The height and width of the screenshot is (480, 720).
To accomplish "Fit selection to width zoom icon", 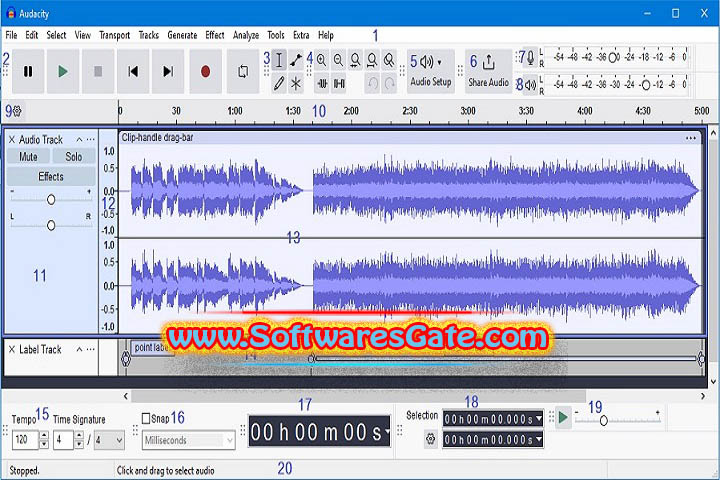I will click(355, 60).
